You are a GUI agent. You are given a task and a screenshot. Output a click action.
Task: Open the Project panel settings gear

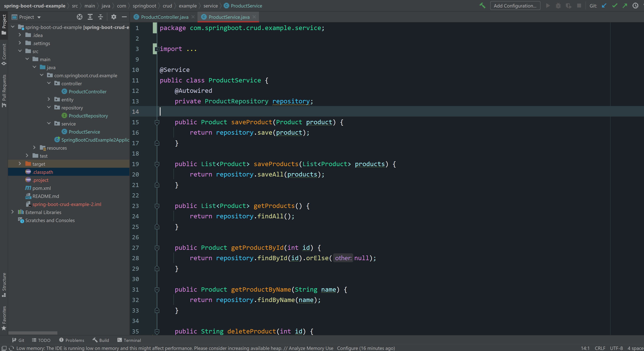114,17
